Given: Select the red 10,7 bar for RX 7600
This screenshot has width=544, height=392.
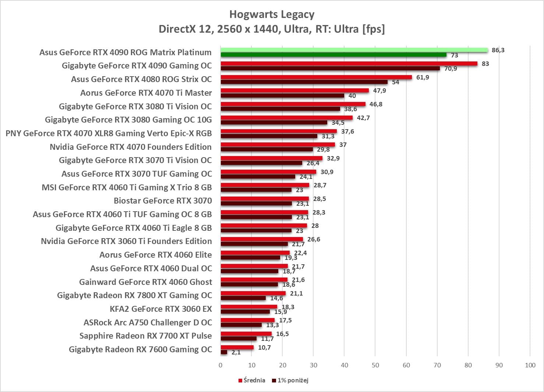Looking at the screenshot, I should pos(237,347).
